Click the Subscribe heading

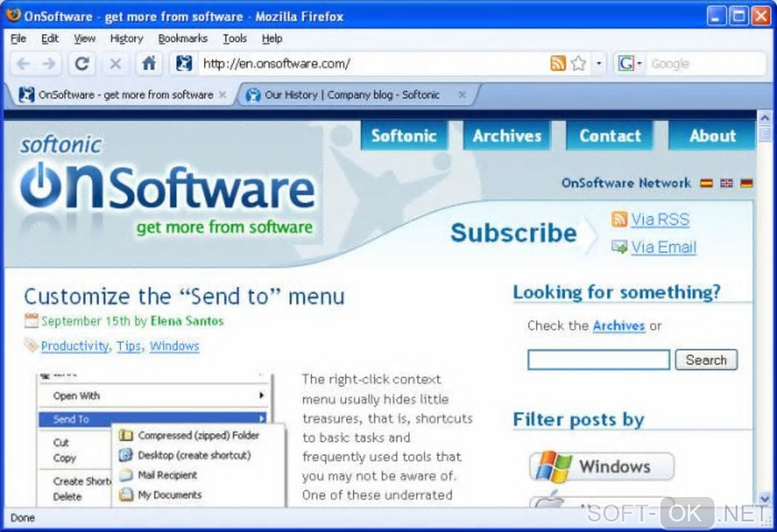tap(513, 233)
